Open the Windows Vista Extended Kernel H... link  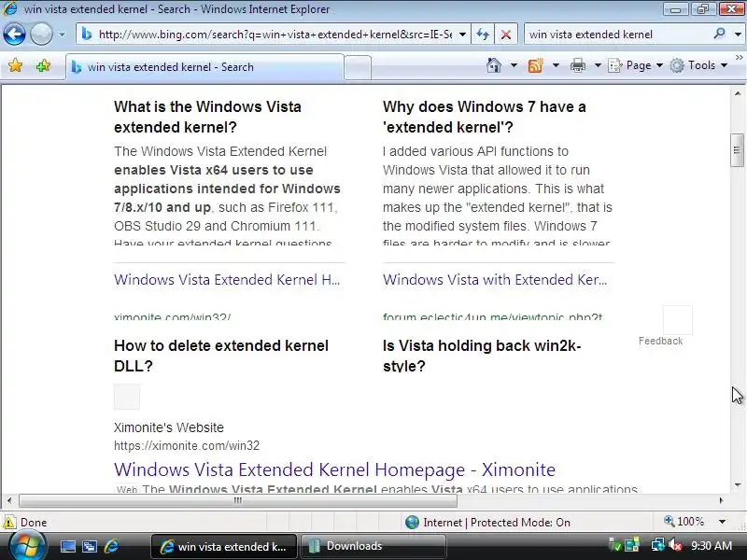227,279
